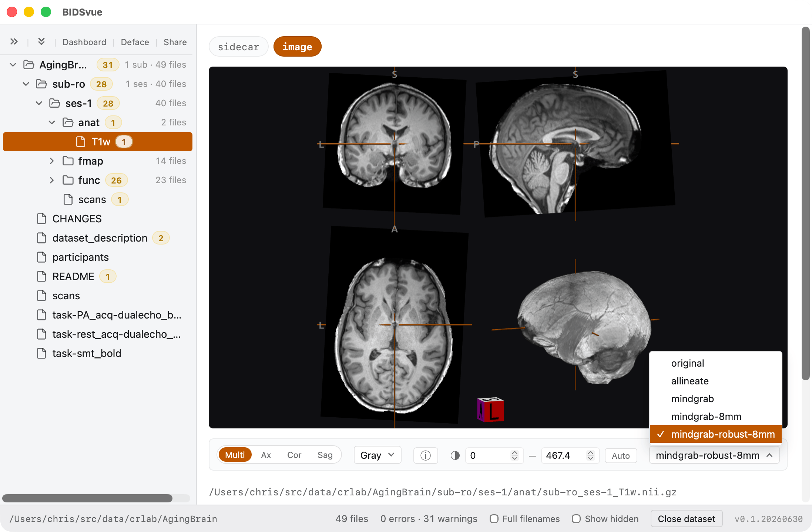Switch to the sidecar tab
The height and width of the screenshot is (532, 812).
tap(239, 47)
